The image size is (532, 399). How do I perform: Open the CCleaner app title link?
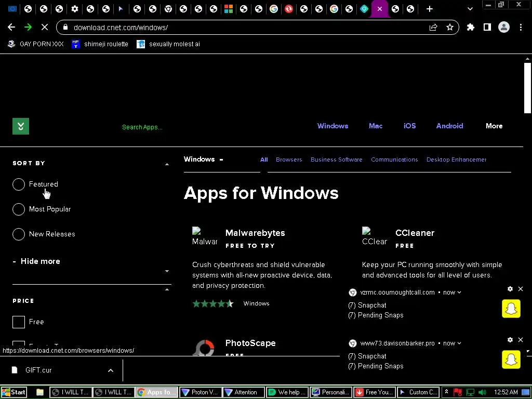pyautogui.click(x=415, y=233)
